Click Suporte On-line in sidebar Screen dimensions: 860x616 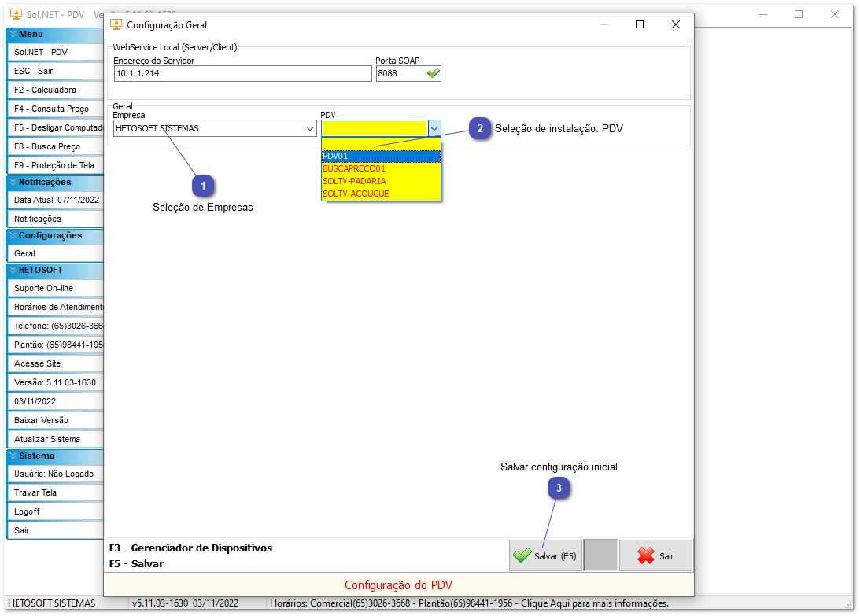tap(54, 289)
